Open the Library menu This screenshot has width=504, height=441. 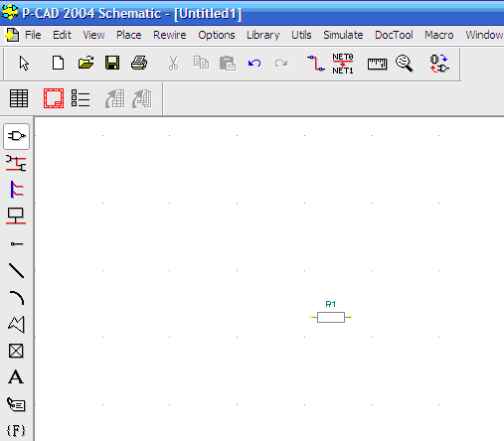pyautogui.click(x=263, y=35)
